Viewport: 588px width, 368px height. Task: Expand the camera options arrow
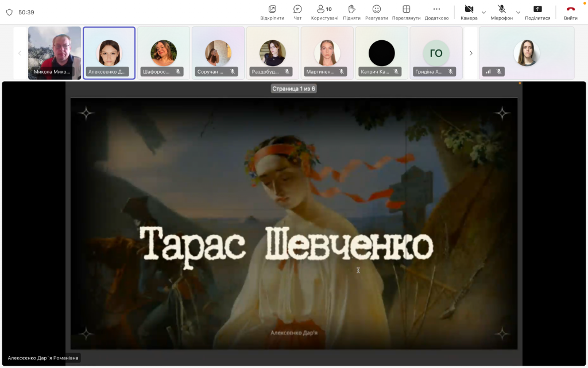pos(483,12)
